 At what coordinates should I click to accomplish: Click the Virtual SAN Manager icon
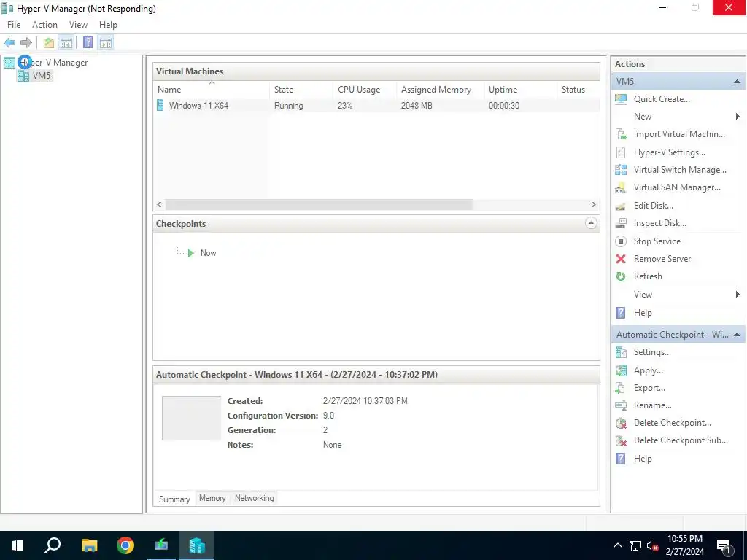click(x=621, y=187)
